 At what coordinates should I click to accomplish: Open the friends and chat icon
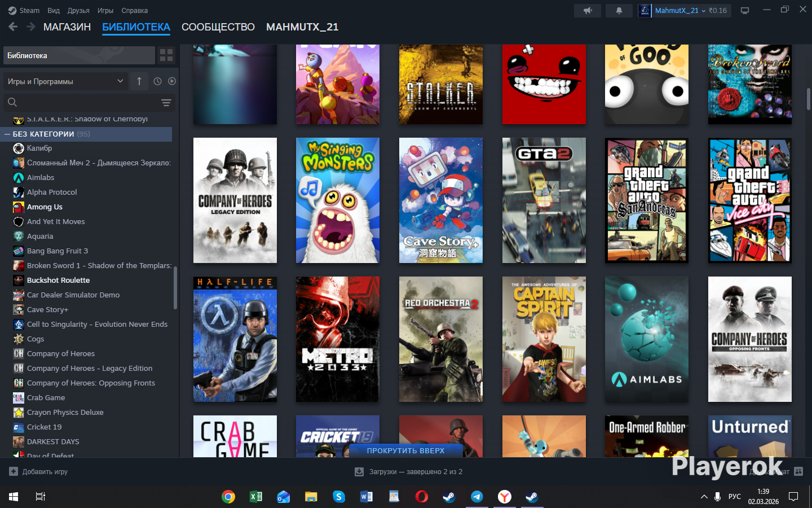click(x=798, y=471)
